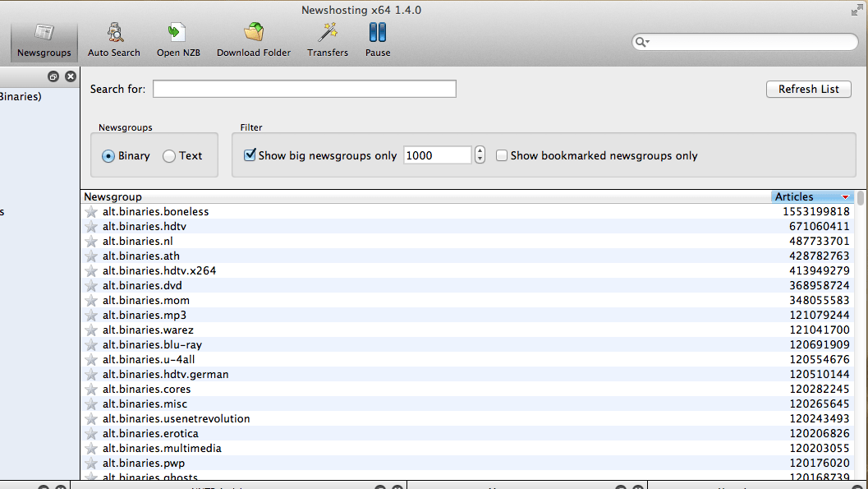The height and width of the screenshot is (489, 868).
Task: Sort by the Newsgroup column header
Action: [x=425, y=196]
